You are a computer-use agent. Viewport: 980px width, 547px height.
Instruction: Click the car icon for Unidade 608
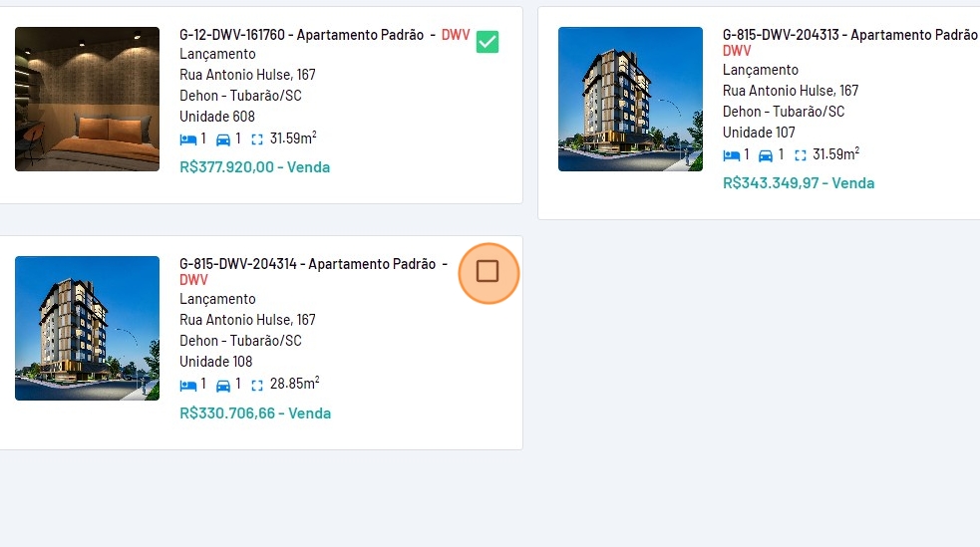point(223,138)
